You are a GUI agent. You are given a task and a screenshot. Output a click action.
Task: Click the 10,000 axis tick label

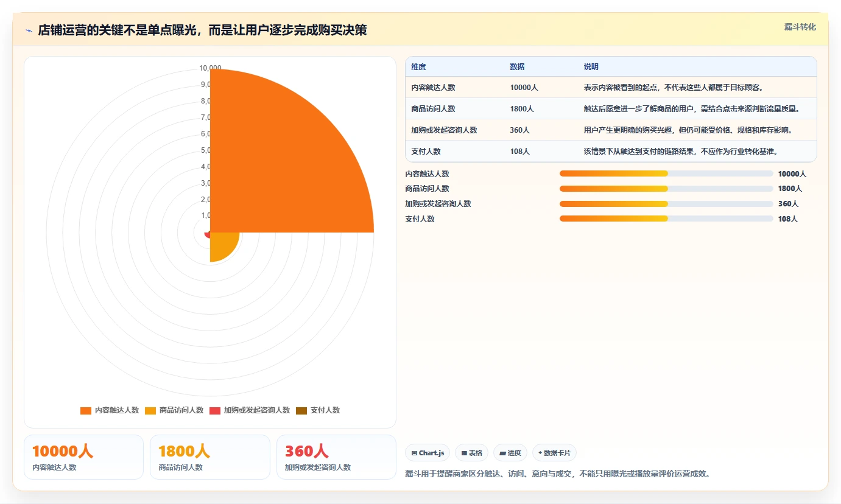coord(211,68)
